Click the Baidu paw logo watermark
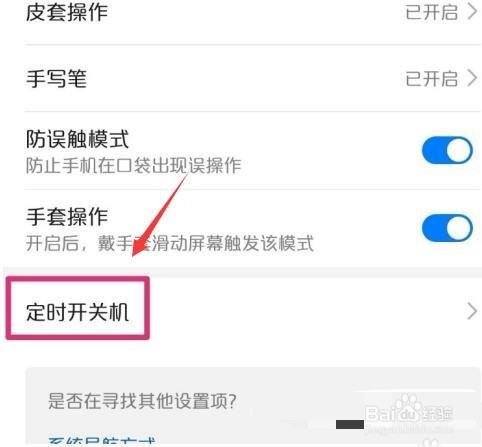This screenshot has width=482, height=447. point(409,405)
